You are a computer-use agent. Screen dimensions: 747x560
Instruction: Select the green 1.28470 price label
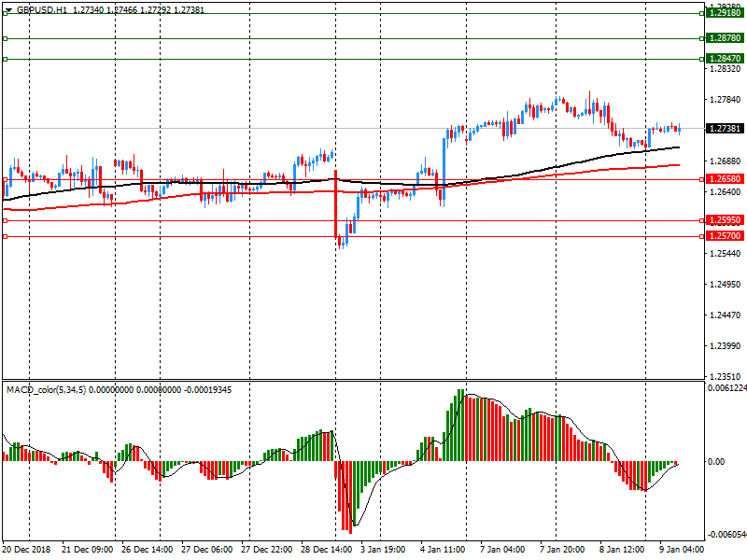[725, 59]
